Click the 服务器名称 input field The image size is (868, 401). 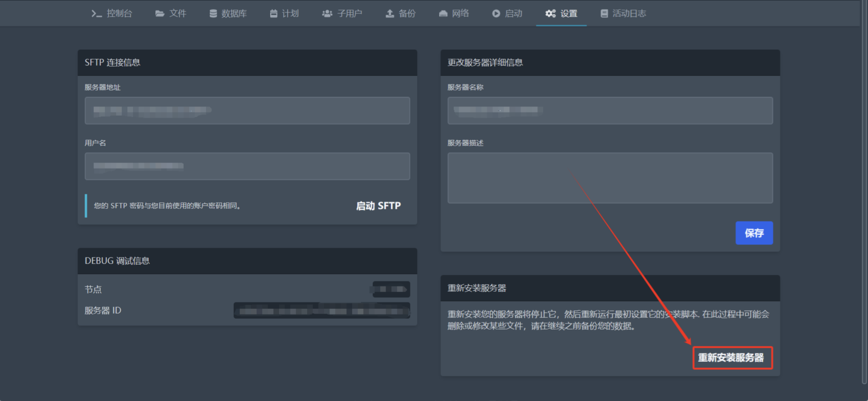click(610, 110)
